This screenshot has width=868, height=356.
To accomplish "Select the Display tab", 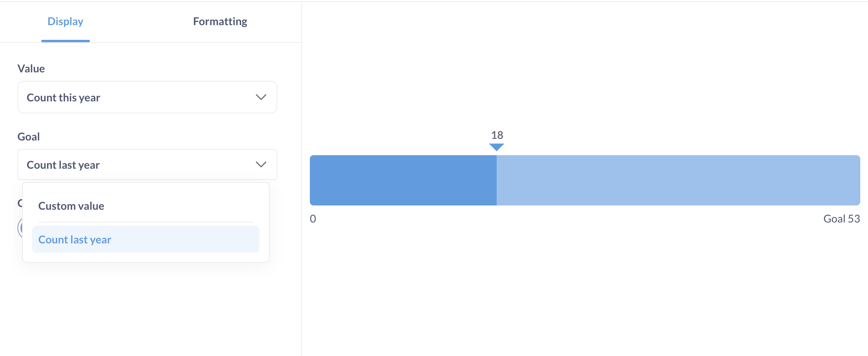I will pos(65,21).
